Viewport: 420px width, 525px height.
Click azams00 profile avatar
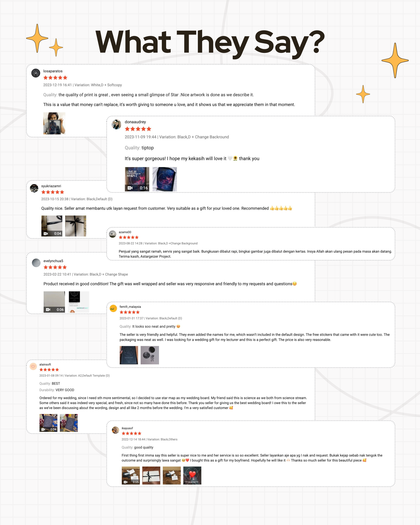click(112, 234)
